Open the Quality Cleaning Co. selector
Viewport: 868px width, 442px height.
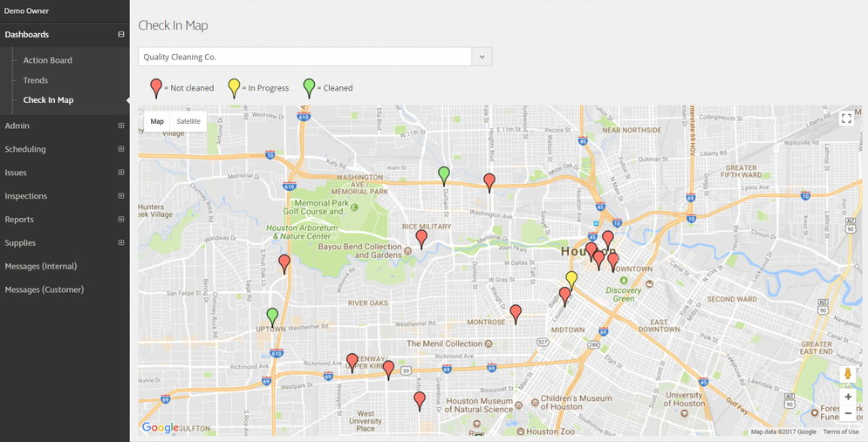click(315, 57)
